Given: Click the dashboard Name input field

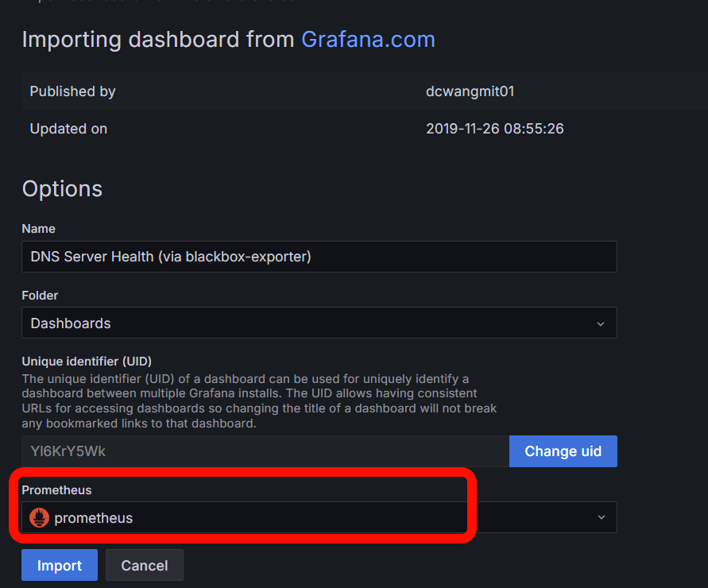Looking at the screenshot, I should pos(319,257).
